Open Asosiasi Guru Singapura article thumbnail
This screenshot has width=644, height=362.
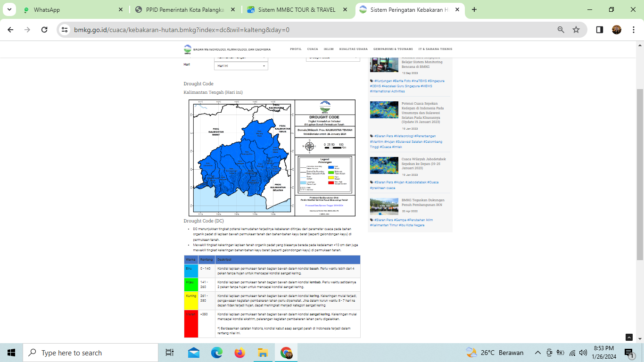pos(384,64)
